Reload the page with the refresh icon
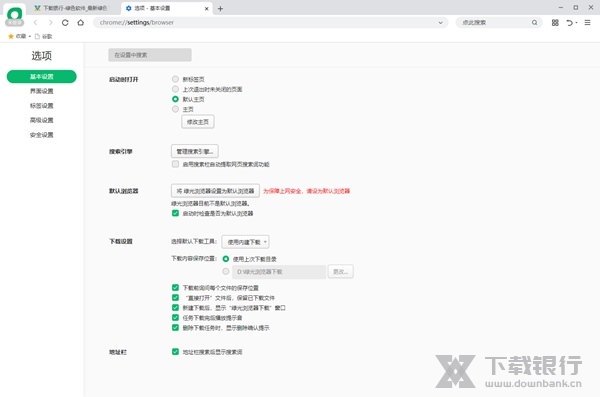The image size is (600, 397). 65,23
